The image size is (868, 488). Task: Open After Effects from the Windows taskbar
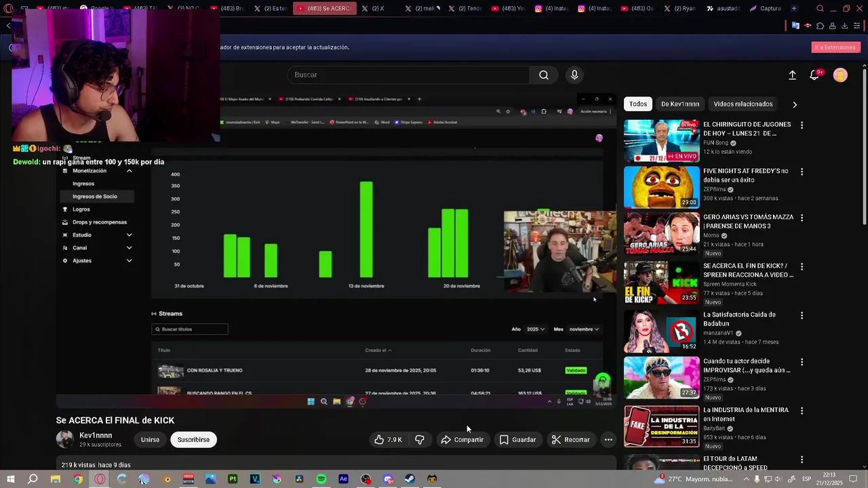343,479
